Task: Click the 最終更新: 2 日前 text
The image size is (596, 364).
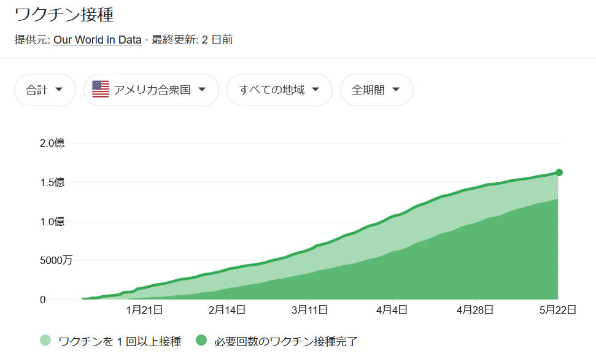Action: tap(192, 39)
